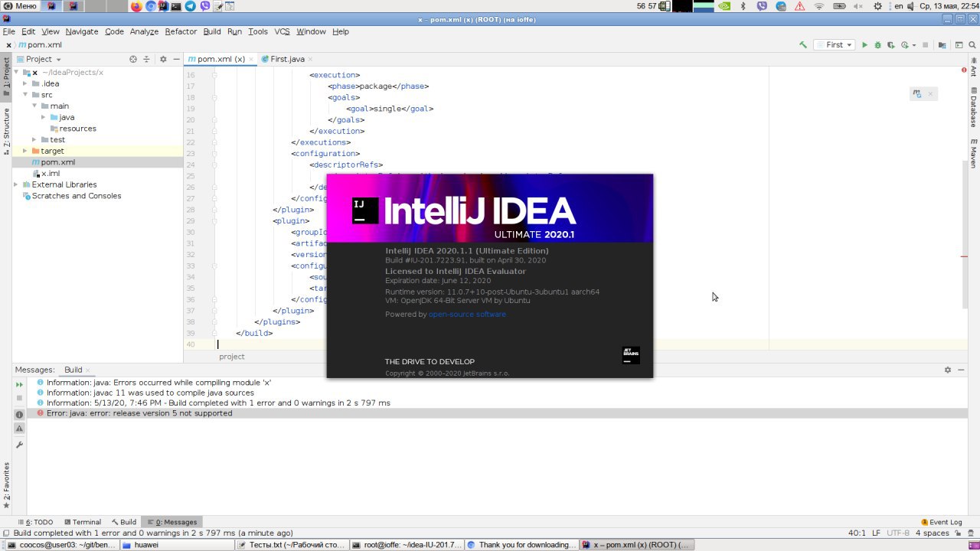The width and height of the screenshot is (980, 551).
Task: Run the First configuration with the green play icon
Action: point(864,45)
